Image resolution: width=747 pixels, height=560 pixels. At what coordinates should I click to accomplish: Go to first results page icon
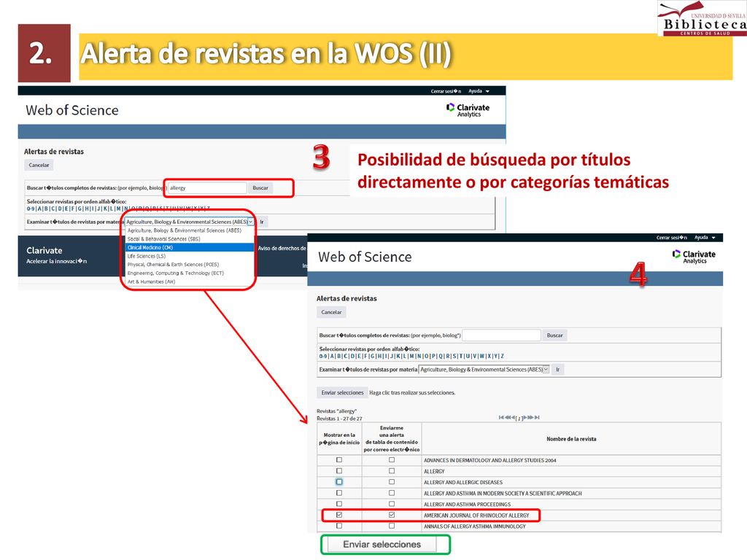501,418
